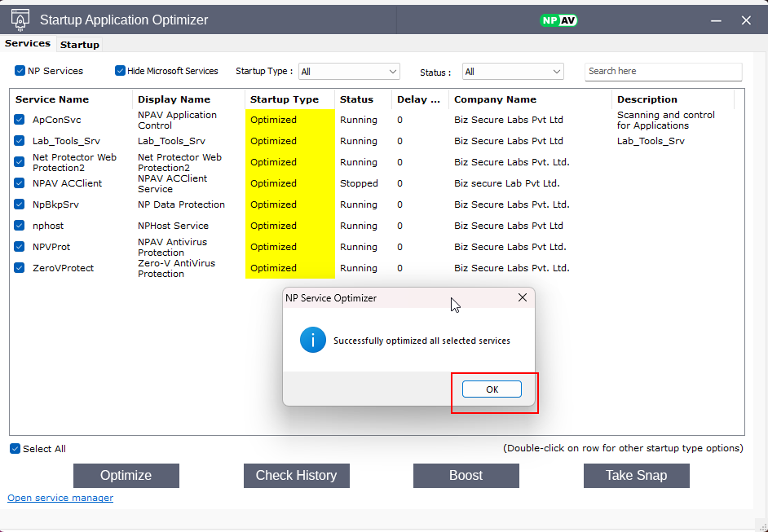Close the NP Service Optimizer dialog

point(523,298)
